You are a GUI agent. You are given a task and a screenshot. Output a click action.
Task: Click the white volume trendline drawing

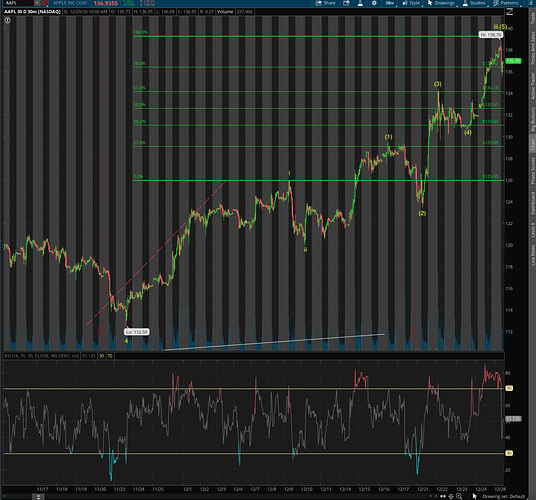[x=273, y=342]
